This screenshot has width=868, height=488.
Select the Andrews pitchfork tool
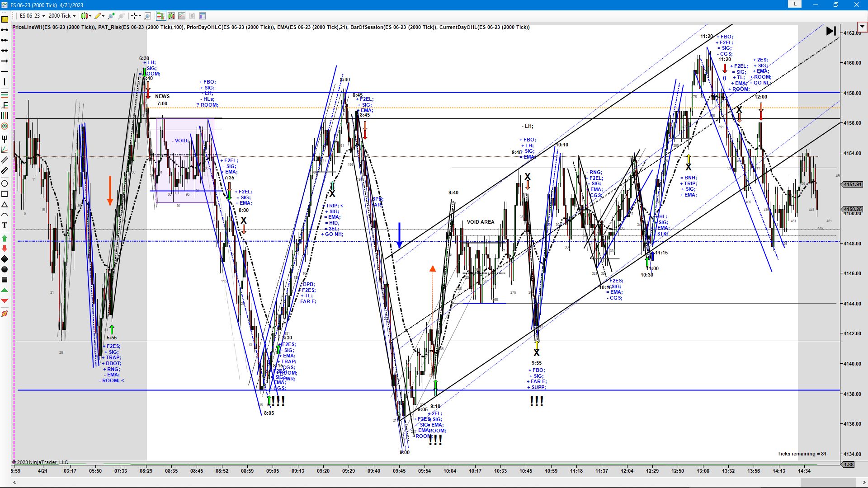click(x=5, y=139)
